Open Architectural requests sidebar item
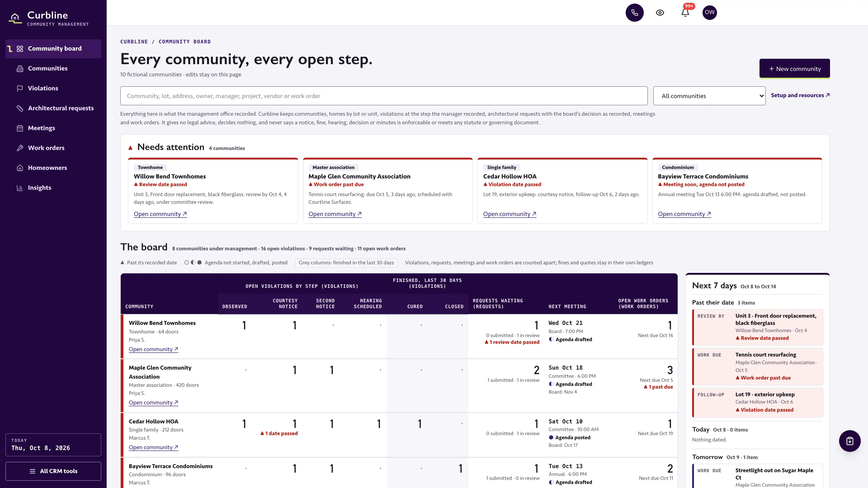This screenshot has width=868, height=488. pos(54,108)
